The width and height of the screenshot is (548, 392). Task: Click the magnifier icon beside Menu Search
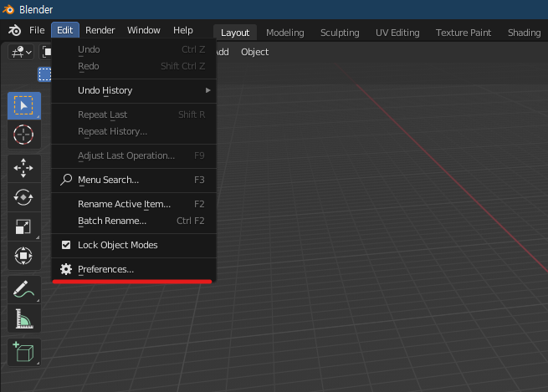66,180
